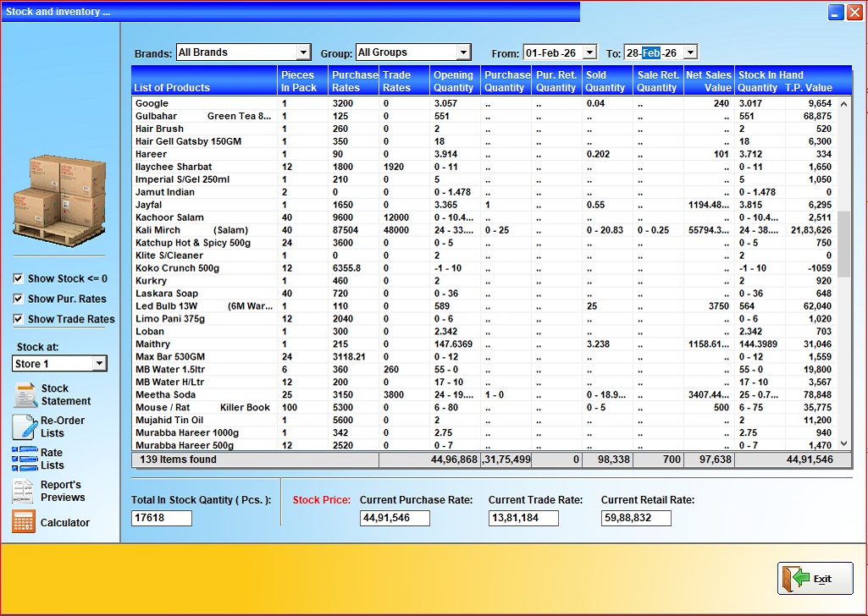The image size is (868, 616).
Task: Click the Opening Quantity column header
Action: pos(455,80)
